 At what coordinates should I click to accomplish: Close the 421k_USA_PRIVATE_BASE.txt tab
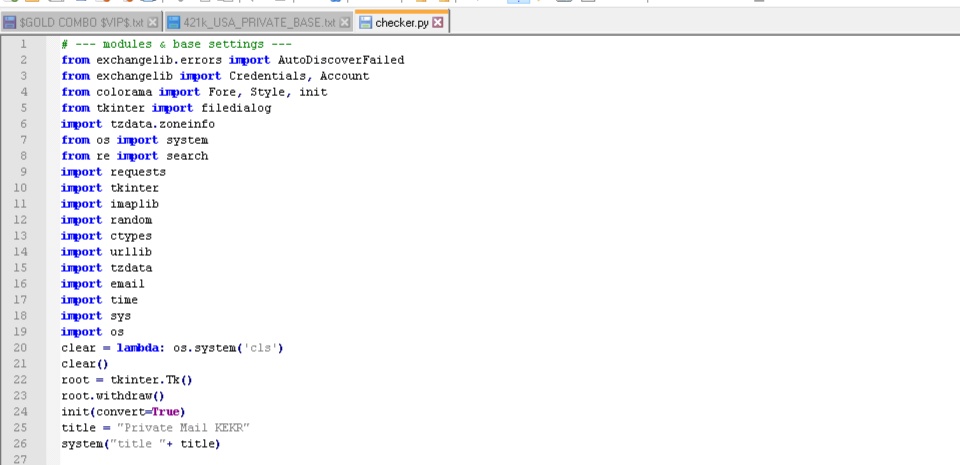pyautogui.click(x=345, y=22)
